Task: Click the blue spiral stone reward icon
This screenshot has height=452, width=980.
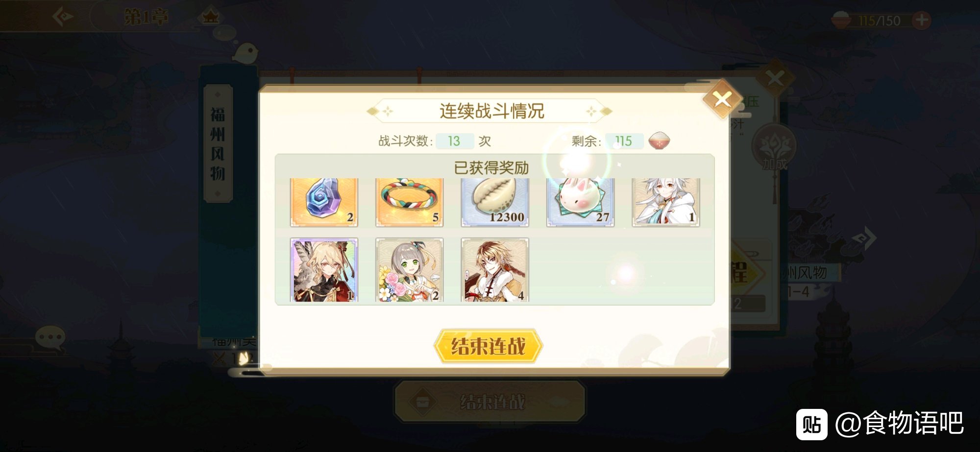Action: tap(324, 202)
